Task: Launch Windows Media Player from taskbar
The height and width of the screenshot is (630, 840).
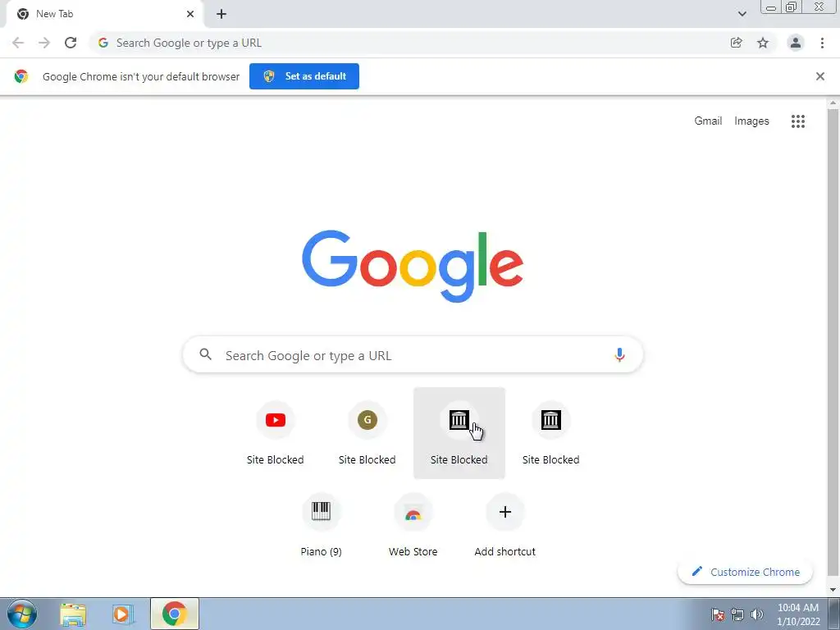Action: click(x=123, y=614)
